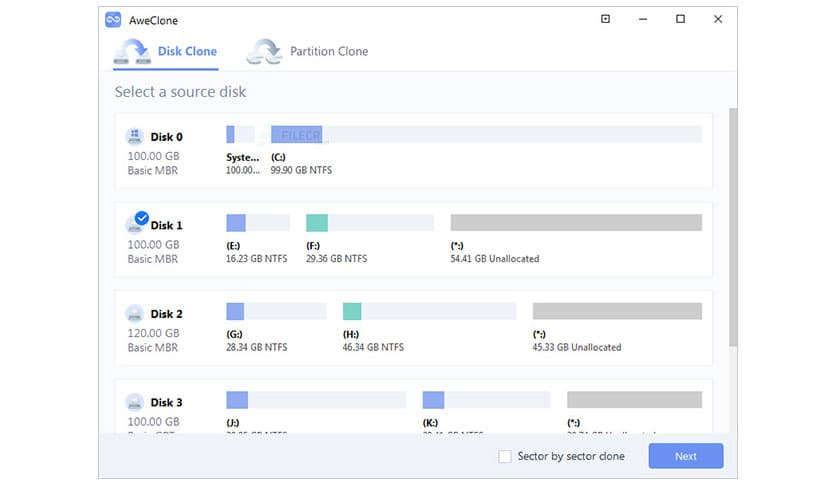Click the '28.34 GB NTFS' text
836x484 pixels.
tap(256, 347)
